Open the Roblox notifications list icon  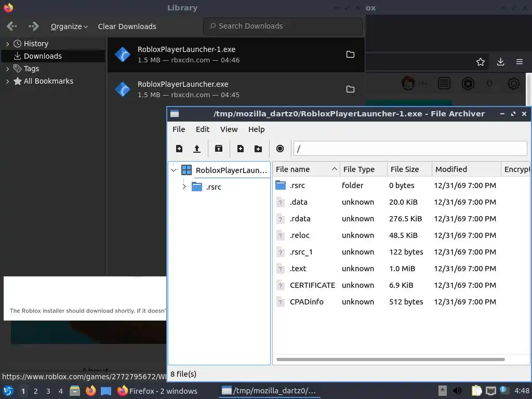[444, 83]
